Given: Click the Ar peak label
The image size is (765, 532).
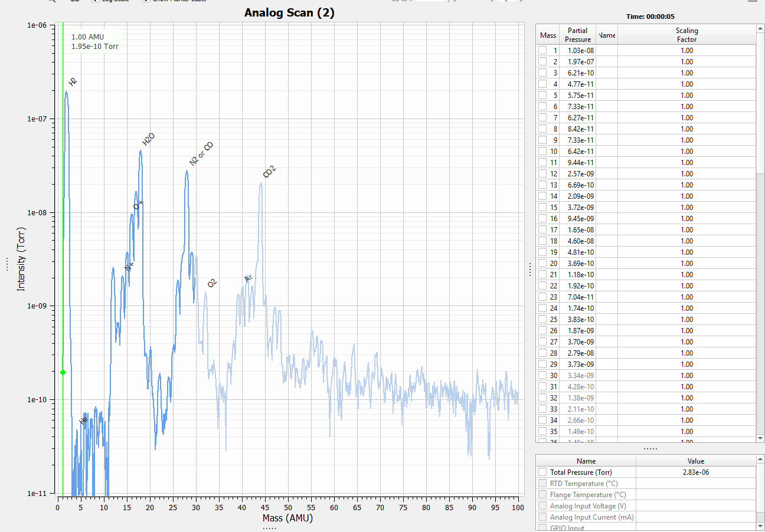Looking at the screenshot, I should coord(249,278).
